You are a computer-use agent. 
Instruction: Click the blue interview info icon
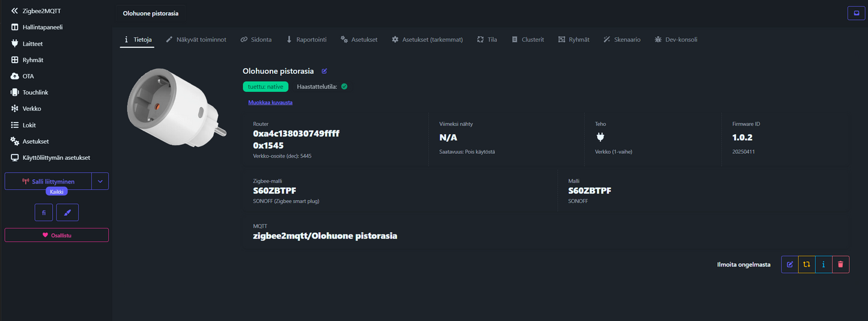[x=824, y=264]
